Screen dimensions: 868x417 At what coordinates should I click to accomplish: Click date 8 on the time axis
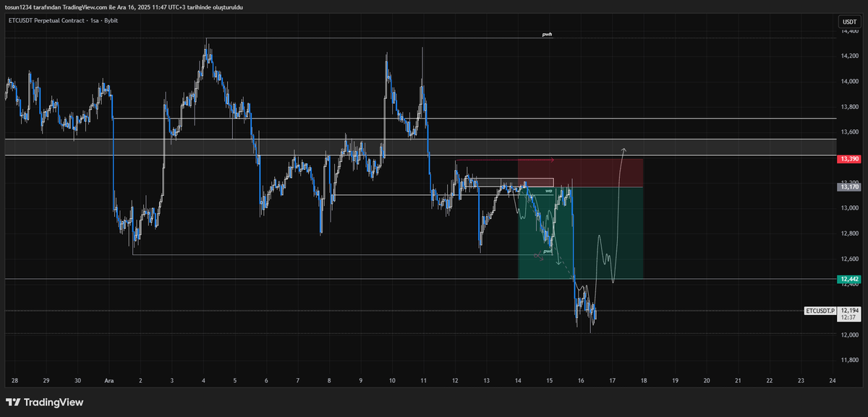tap(329, 380)
